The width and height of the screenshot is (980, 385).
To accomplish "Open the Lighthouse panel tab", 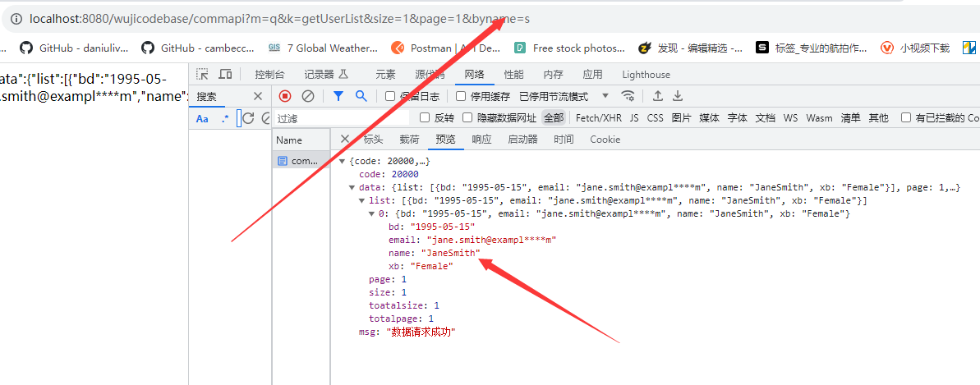I will (646, 75).
